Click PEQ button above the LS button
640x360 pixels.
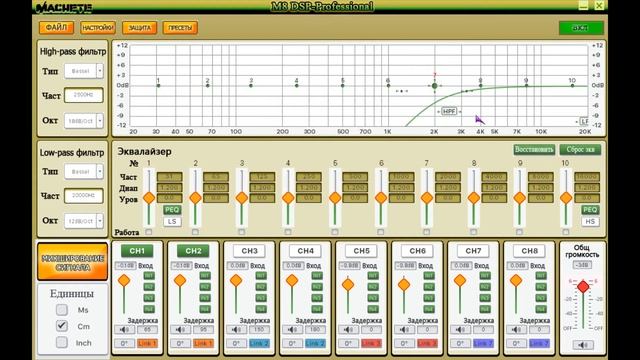pyautogui.click(x=172, y=210)
